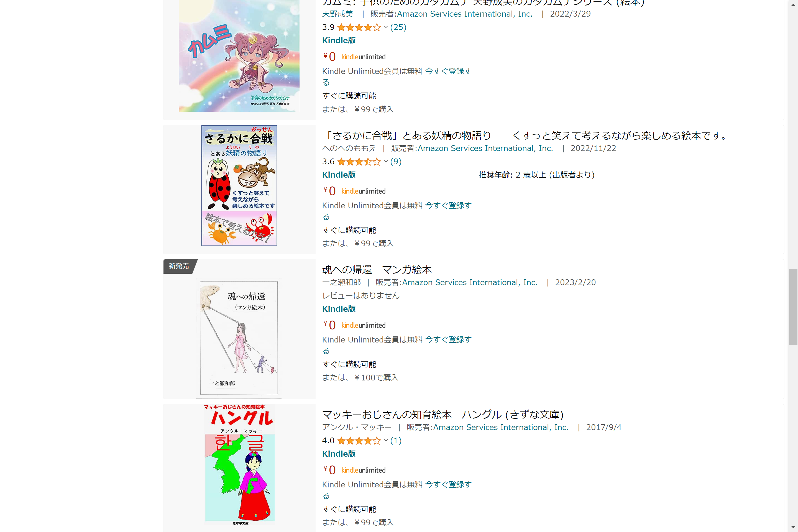Viewport: 798px width, 532px height.
Task: Click kindleunlimited logo under ハングル listing
Action: click(x=363, y=470)
